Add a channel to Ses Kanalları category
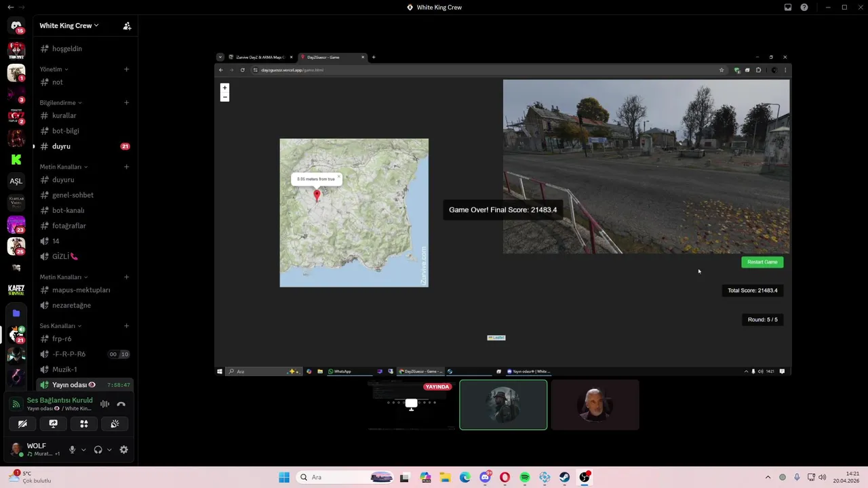The image size is (868, 488). (x=126, y=326)
